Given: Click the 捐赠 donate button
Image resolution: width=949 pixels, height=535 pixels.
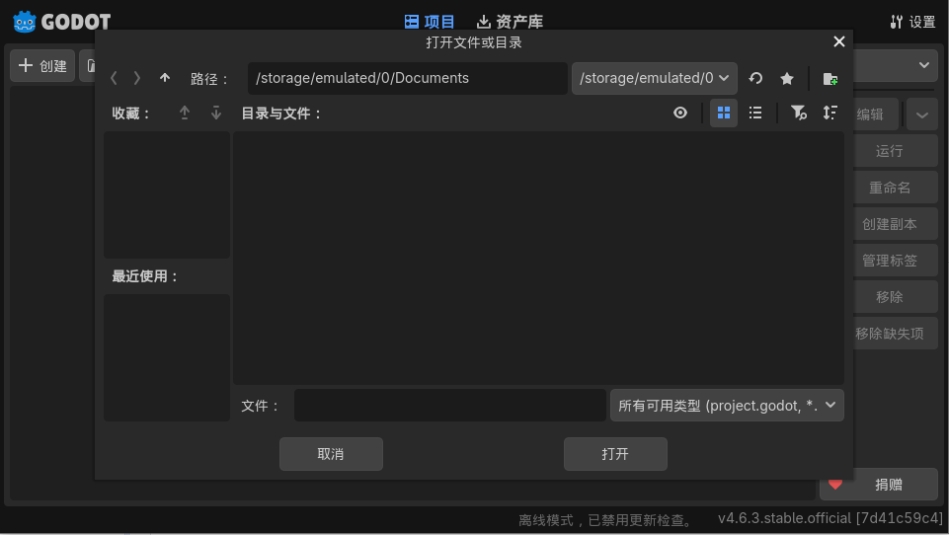Looking at the screenshot, I should [879, 484].
